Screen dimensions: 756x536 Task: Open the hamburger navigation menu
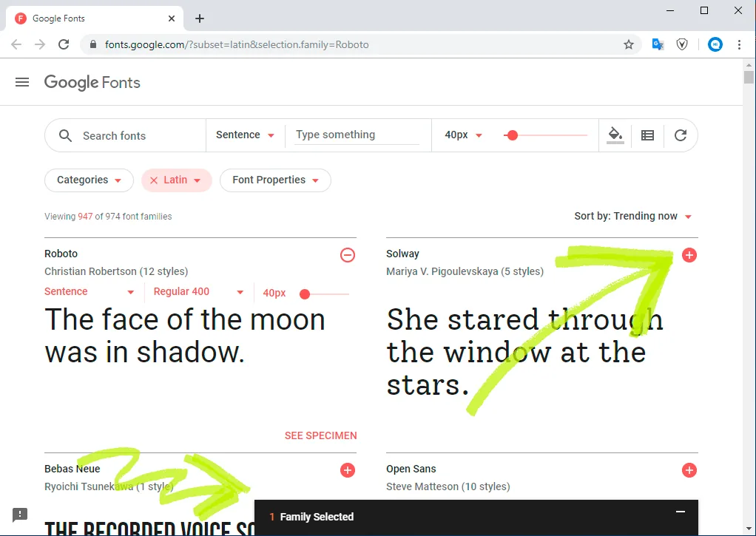pos(22,82)
